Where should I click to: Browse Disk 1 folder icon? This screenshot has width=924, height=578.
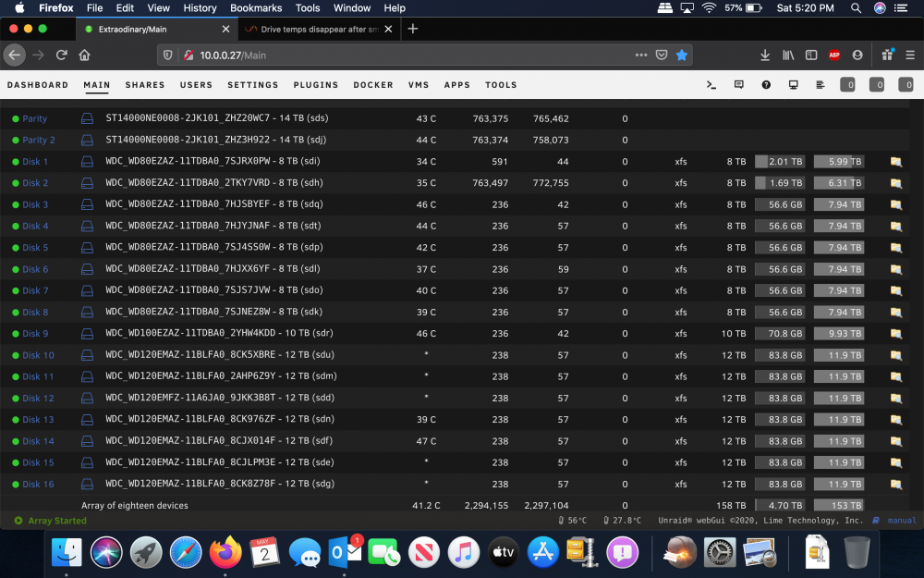tap(895, 162)
